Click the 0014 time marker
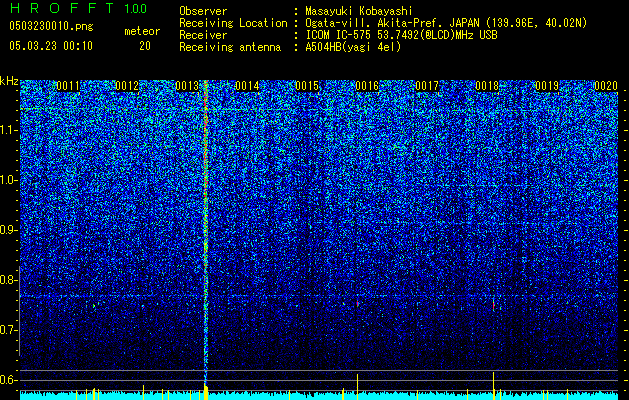Screen dimensions: 629x400 point(247,86)
